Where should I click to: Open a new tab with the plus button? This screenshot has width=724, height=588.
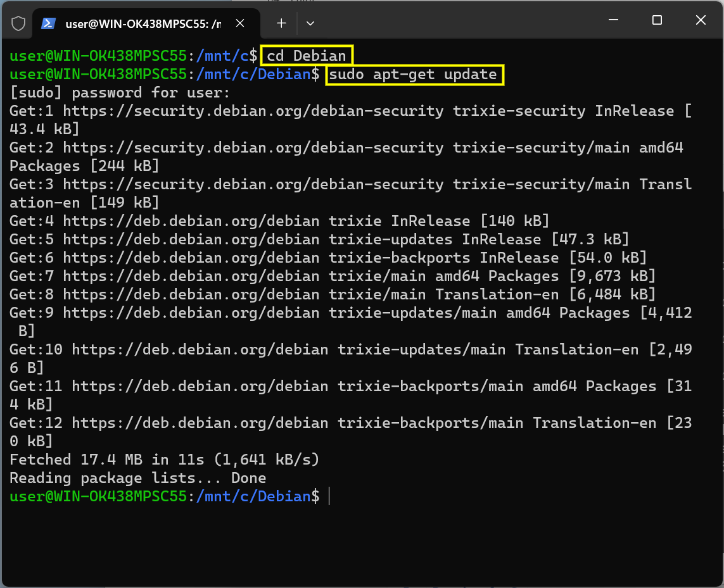(x=281, y=23)
